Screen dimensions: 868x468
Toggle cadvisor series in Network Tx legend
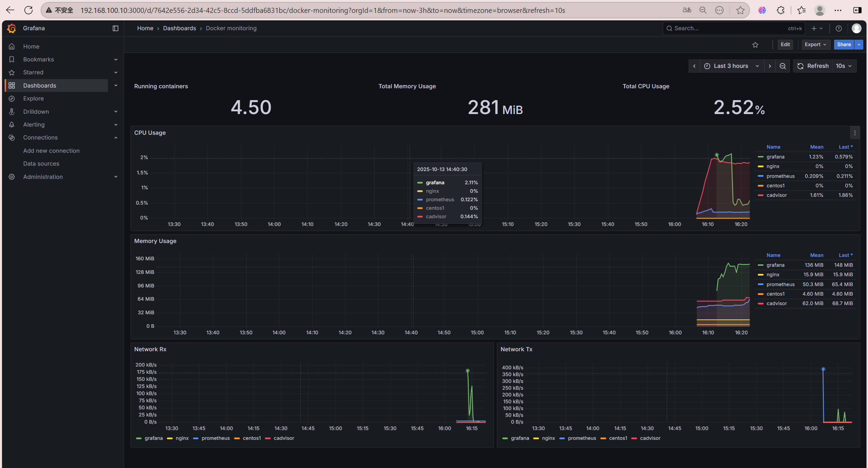(x=650, y=438)
